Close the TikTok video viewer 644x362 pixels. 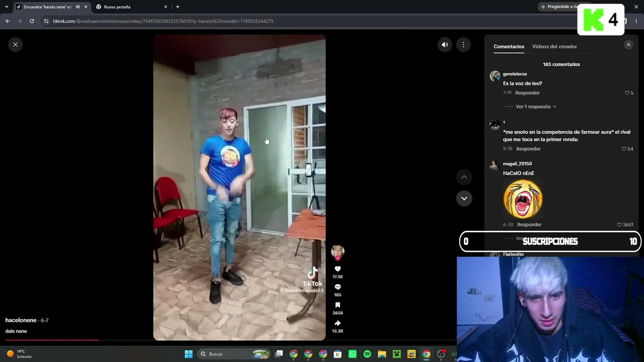pyautogui.click(x=15, y=45)
